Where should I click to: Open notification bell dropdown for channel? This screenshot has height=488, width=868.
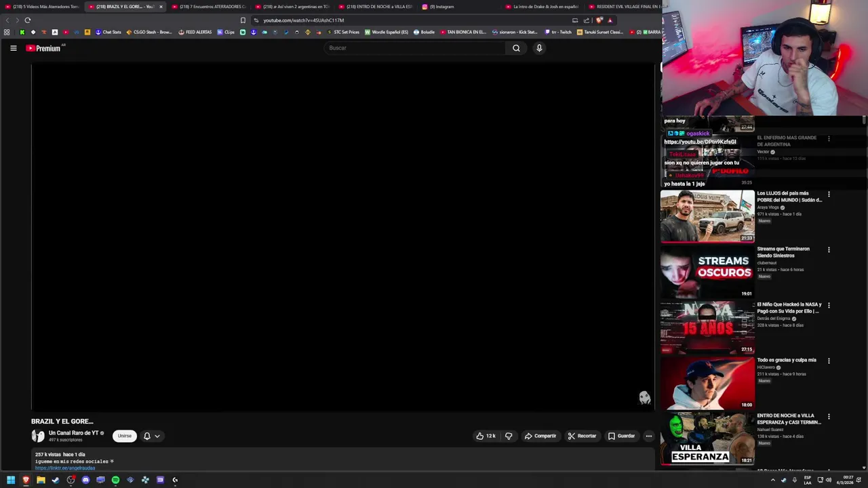click(151, 436)
